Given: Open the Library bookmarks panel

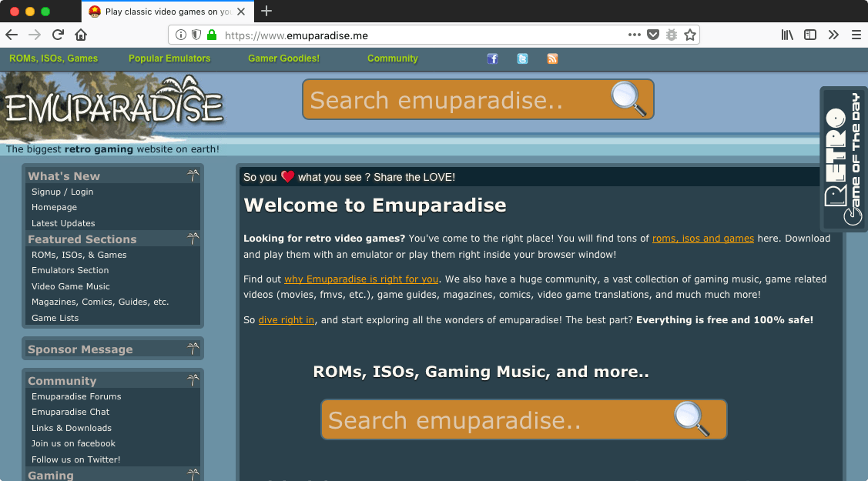Looking at the screenshot, I should pos(787,35).
